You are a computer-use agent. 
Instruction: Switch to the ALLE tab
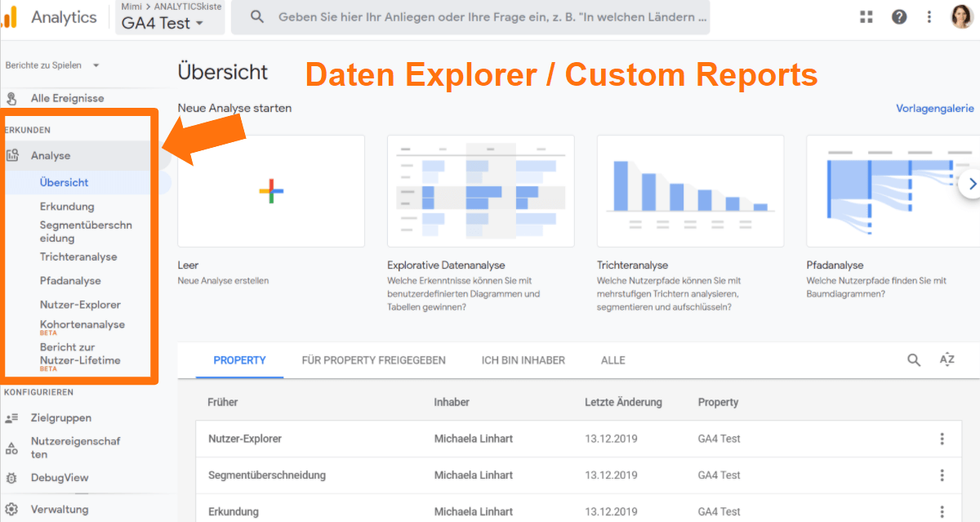point(612,360)
